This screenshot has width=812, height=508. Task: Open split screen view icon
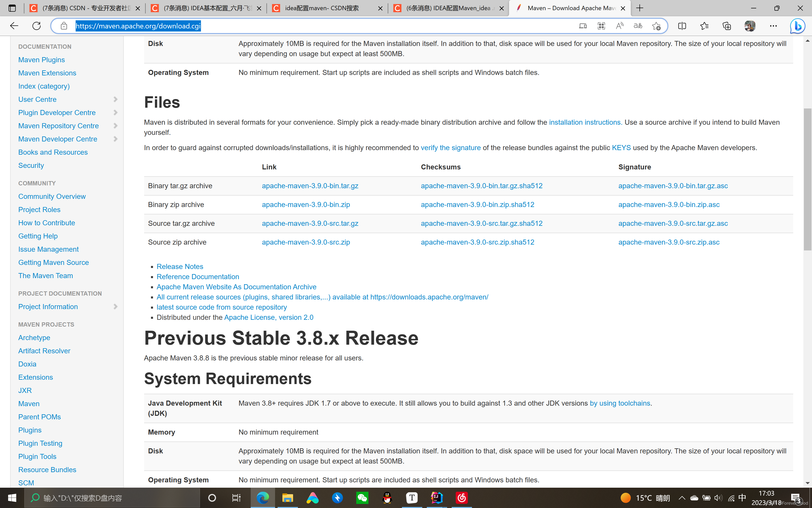[x=682, y=26]
